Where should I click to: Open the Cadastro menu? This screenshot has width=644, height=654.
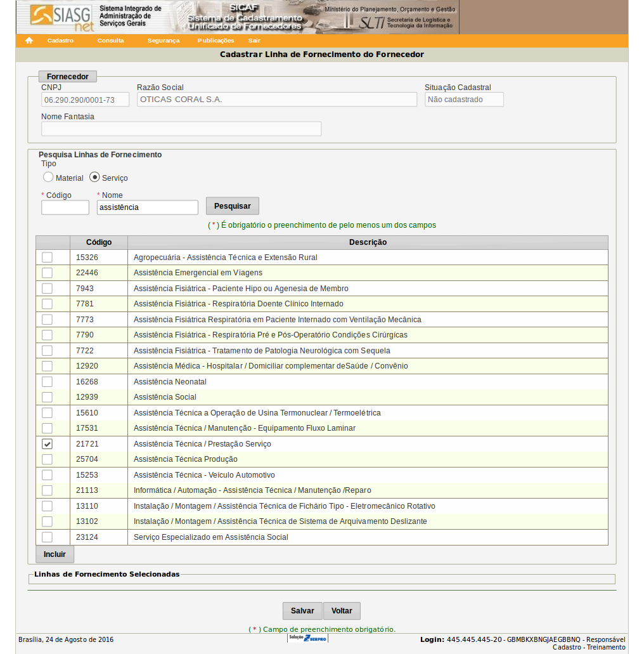[x=60, y=41]
